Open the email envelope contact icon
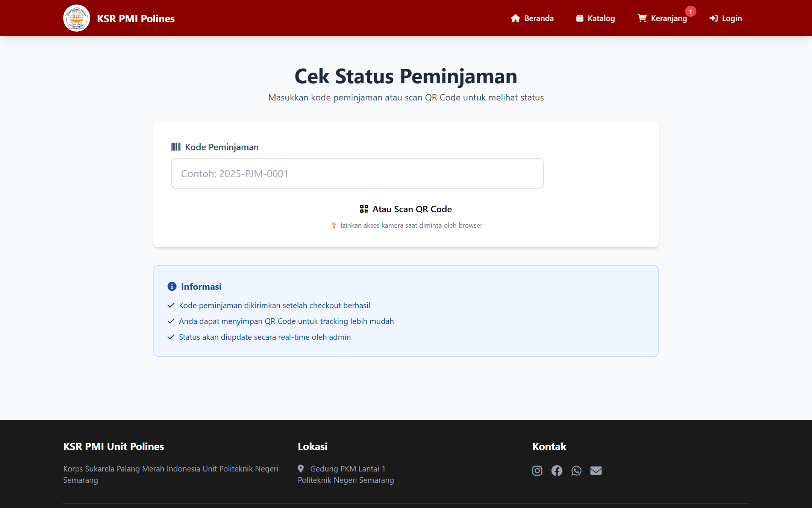Screen dimensions: 812x508 coord(596,470)
